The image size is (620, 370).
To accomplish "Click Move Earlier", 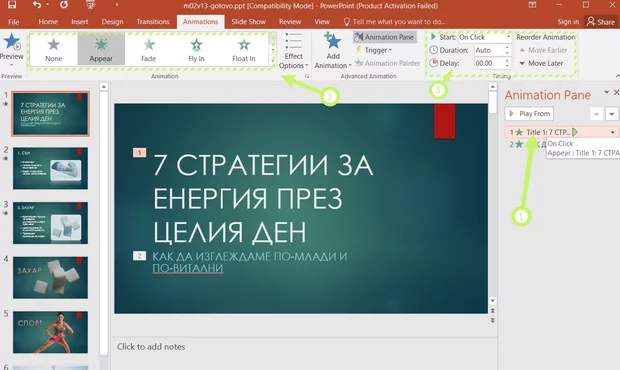I will [x=543, y=50].
